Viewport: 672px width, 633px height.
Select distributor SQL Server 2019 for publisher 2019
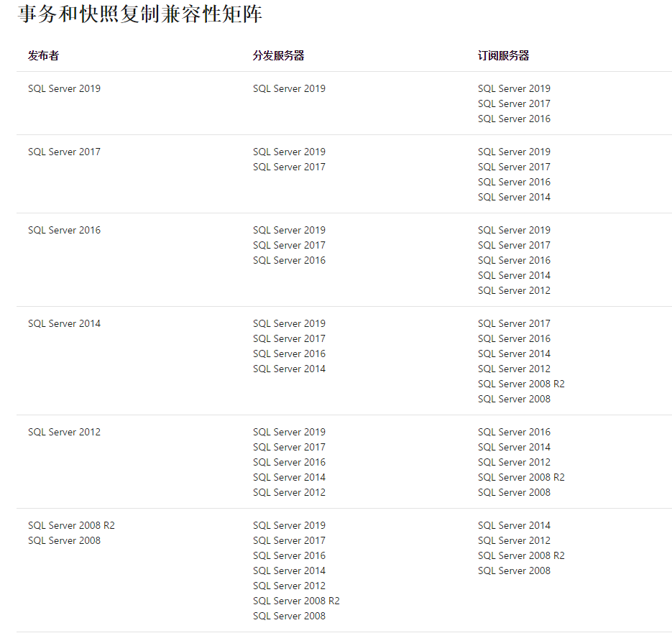[290, 88]
